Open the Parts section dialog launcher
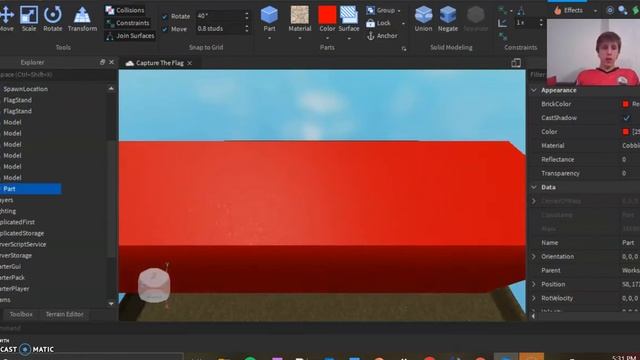 (x=404, y=49)
